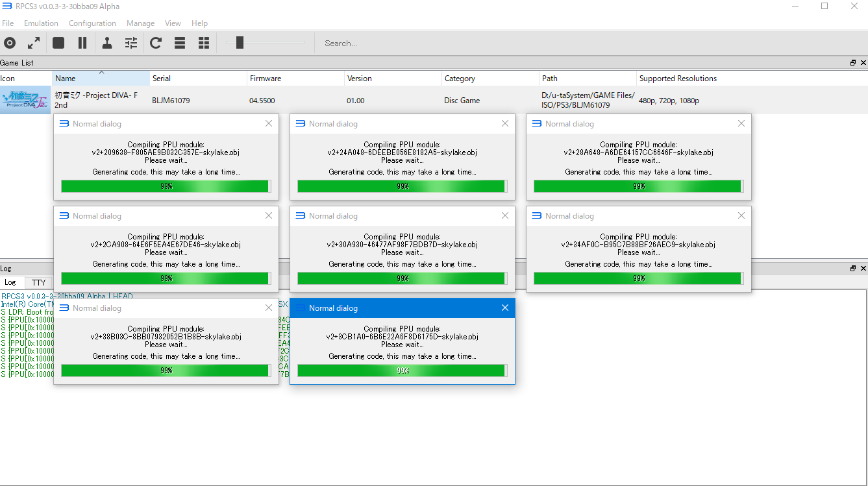Click the game path cell D:/u-taSystem

click(x=588, y=100)
